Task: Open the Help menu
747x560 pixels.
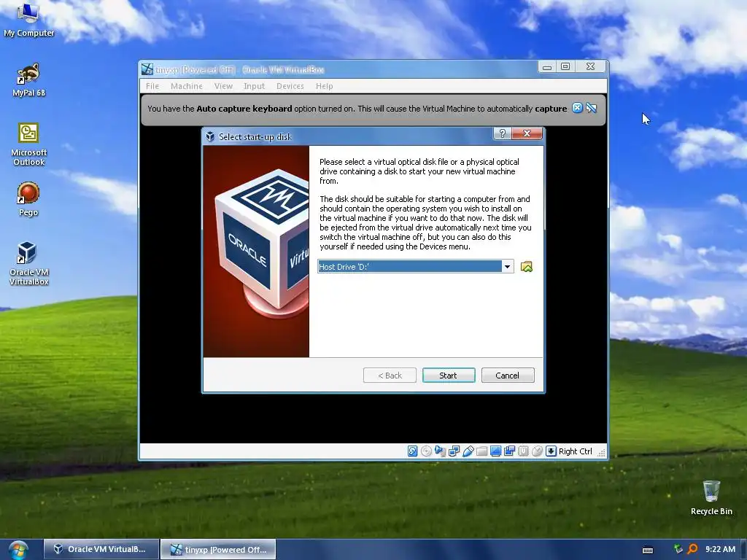Action: (x=325, y=86)
